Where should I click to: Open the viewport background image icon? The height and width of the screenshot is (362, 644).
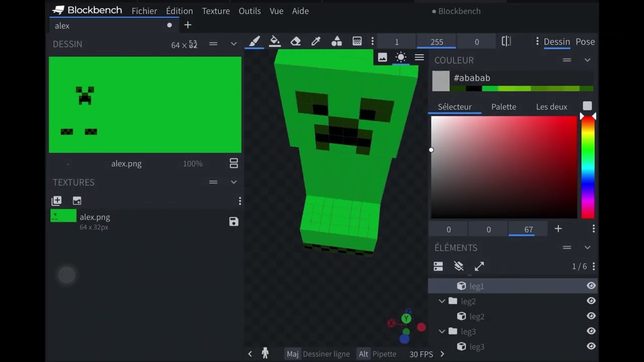(382, 57)
